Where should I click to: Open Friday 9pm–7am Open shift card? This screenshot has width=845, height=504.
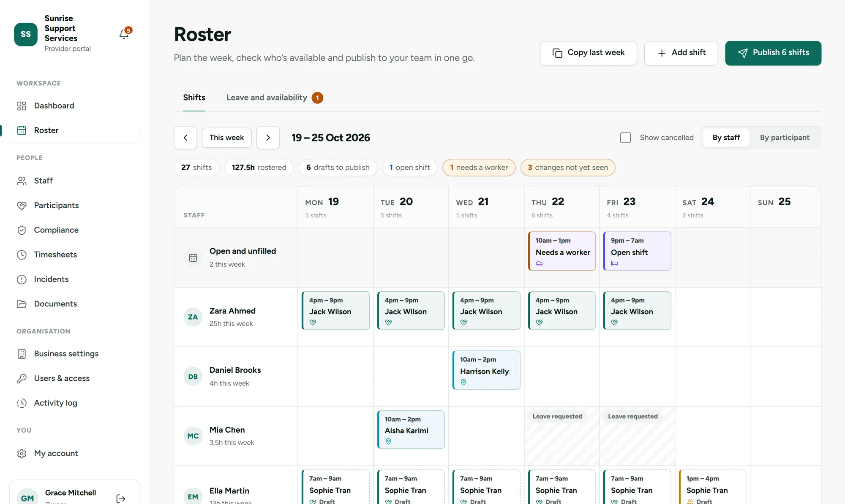coord(637,251)
